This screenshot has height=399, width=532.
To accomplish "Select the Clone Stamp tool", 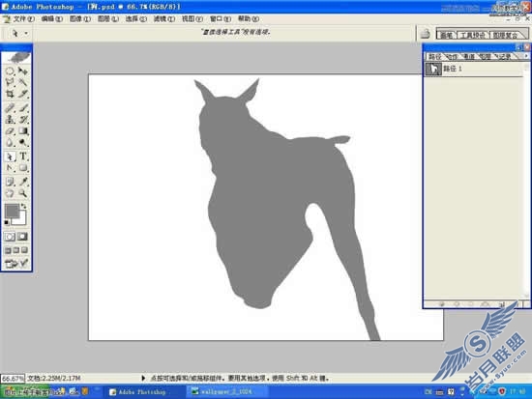I will click(x=10, y=120).
